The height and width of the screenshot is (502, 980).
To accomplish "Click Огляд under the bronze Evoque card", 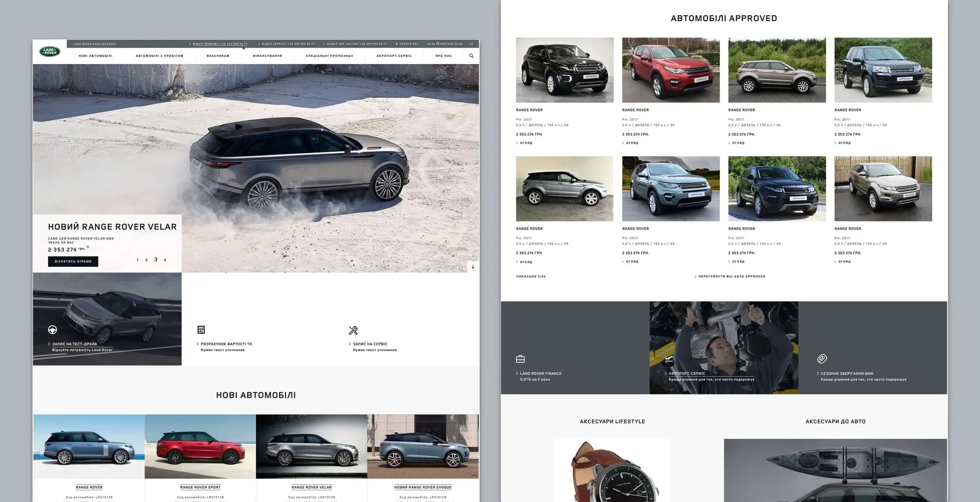I will [843, 262].
